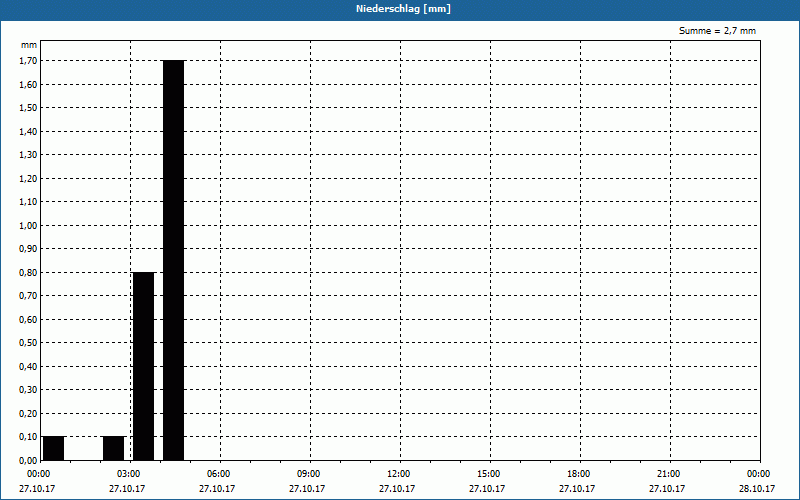
Task: Click the 06:00 x-axis time label
Action: pyautogui.click(x=220, y=474)
